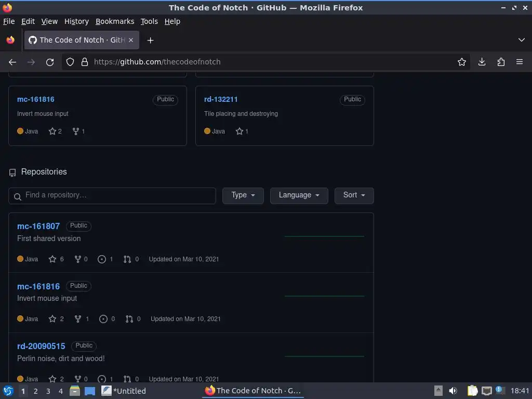Open the Firefox View pinned icon
Image resolution: width=532 pixels, height=399 pixels.
[x=10, y=40]
